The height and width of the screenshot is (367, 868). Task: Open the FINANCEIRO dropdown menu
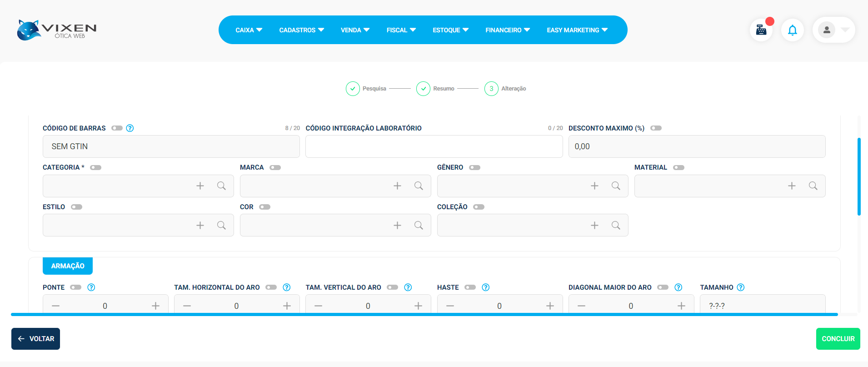point(507,30)
